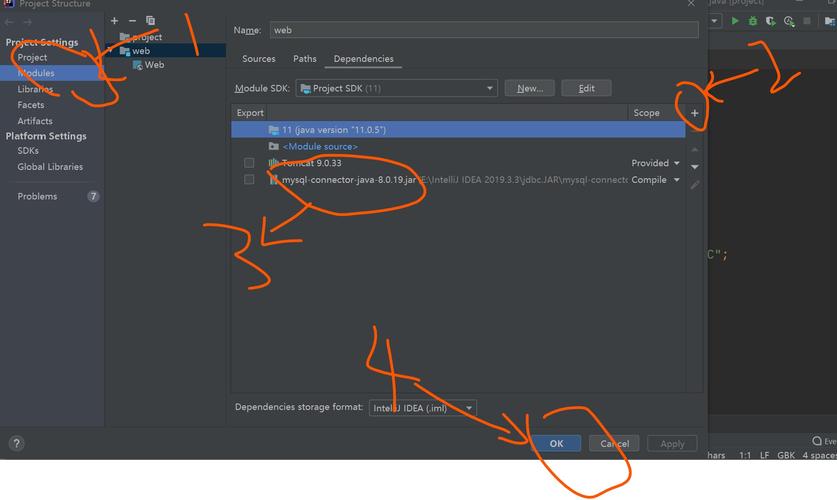Select the project module in the tree
The image size is (837, 500).
point(141,37)
